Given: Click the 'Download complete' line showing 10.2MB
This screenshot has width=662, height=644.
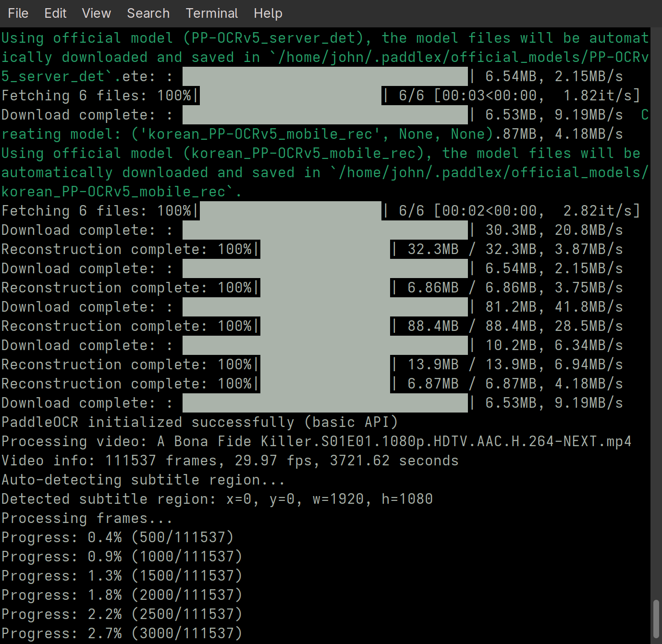Looking at the screenshot, I should click(x=312, y=345).
